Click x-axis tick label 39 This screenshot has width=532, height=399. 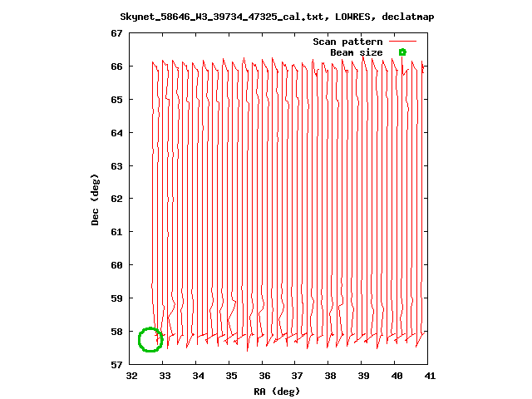coord(364,376)
